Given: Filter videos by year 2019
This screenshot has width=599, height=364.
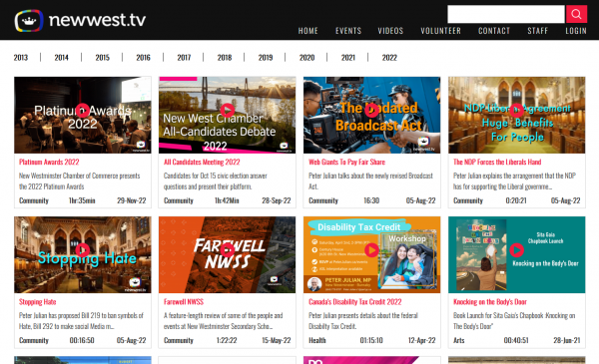Looking at the screenshot, I should click(266, 58).
